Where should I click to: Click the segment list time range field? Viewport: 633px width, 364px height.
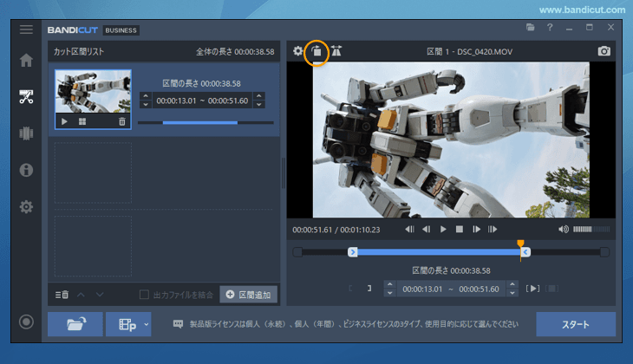[202, 101]
